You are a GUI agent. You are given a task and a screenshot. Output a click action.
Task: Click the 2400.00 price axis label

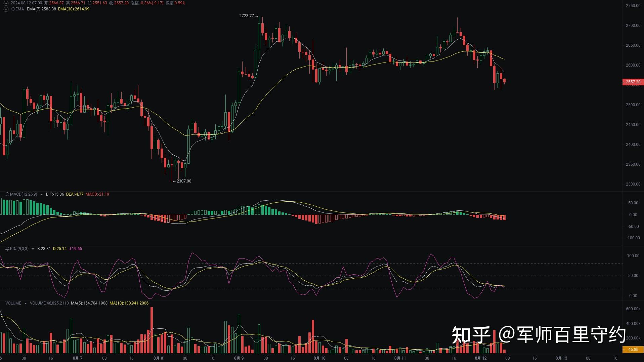coord(633,145)
